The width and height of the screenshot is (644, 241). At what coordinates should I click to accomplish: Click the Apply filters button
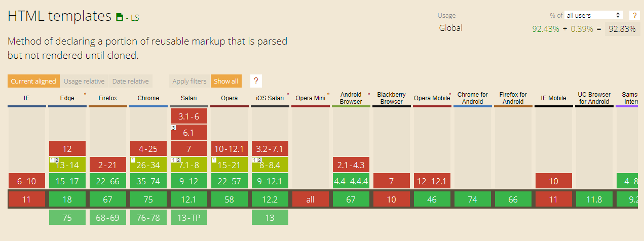[190, 81]
